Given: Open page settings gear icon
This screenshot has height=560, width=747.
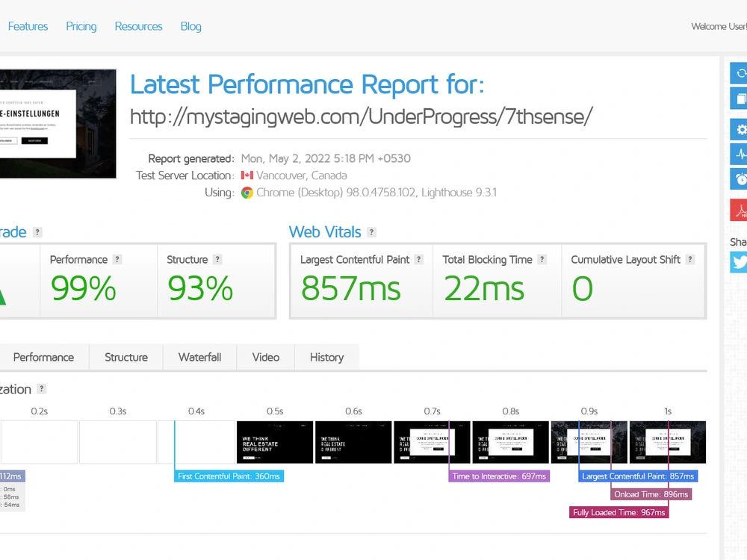Looking at the screenshot, I should point(739,129).
